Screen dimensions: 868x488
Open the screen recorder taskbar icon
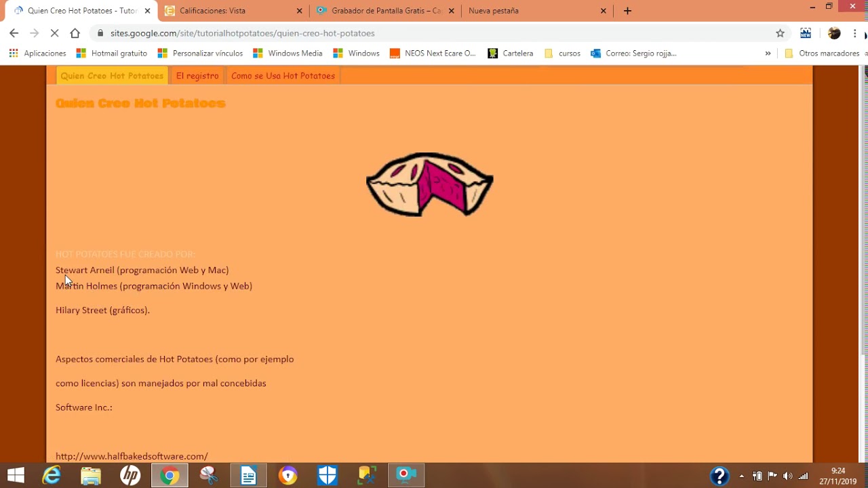click(406, 476)
